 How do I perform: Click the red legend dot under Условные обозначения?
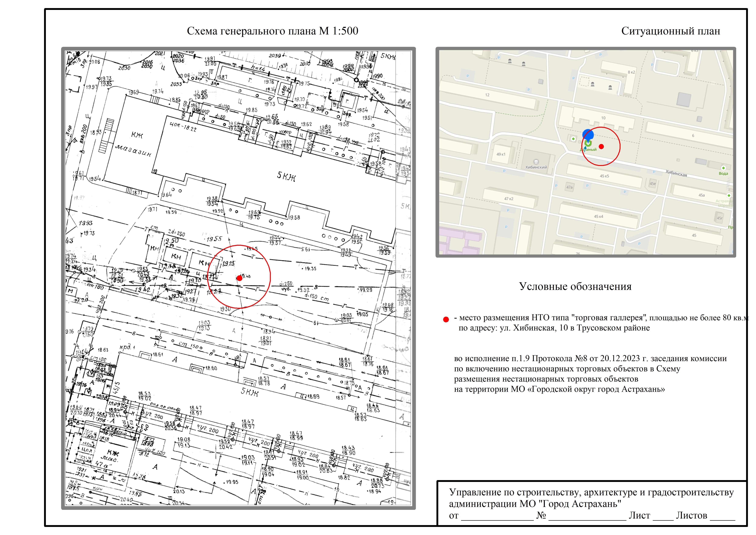coord(446,319)
